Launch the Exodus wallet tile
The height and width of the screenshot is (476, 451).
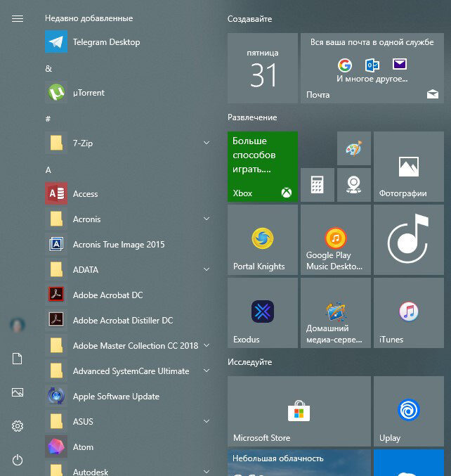(263, 313)
